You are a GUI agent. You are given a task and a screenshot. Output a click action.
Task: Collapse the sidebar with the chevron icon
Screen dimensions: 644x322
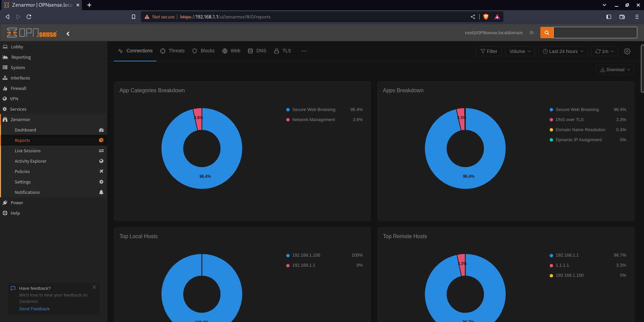point(68,34)
